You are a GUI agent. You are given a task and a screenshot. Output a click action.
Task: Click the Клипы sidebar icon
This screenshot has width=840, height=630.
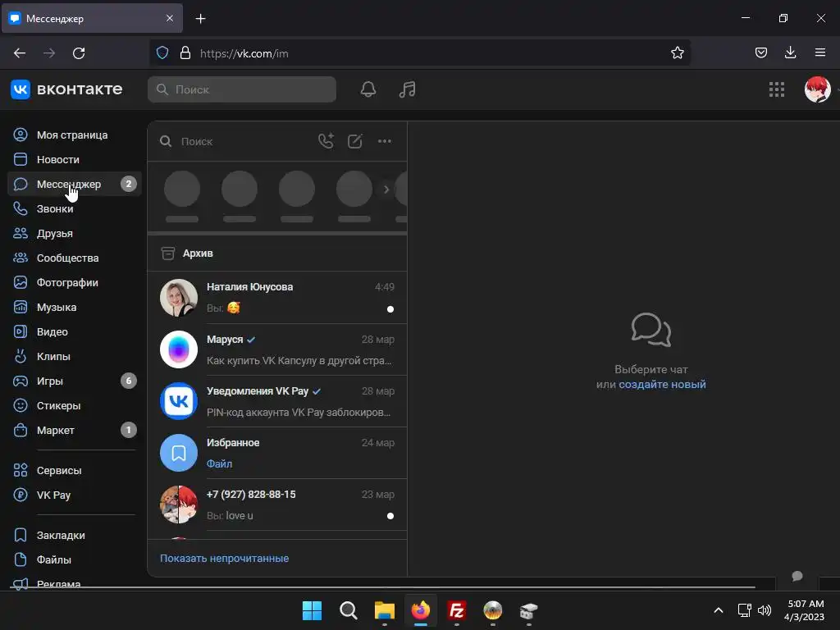21,356
